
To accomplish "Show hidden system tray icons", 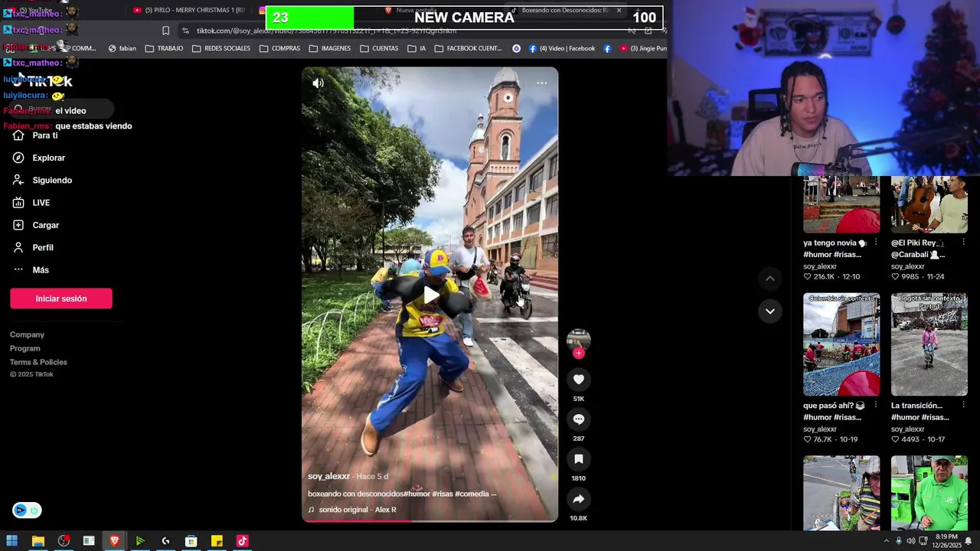I will (x=887, y=541).
